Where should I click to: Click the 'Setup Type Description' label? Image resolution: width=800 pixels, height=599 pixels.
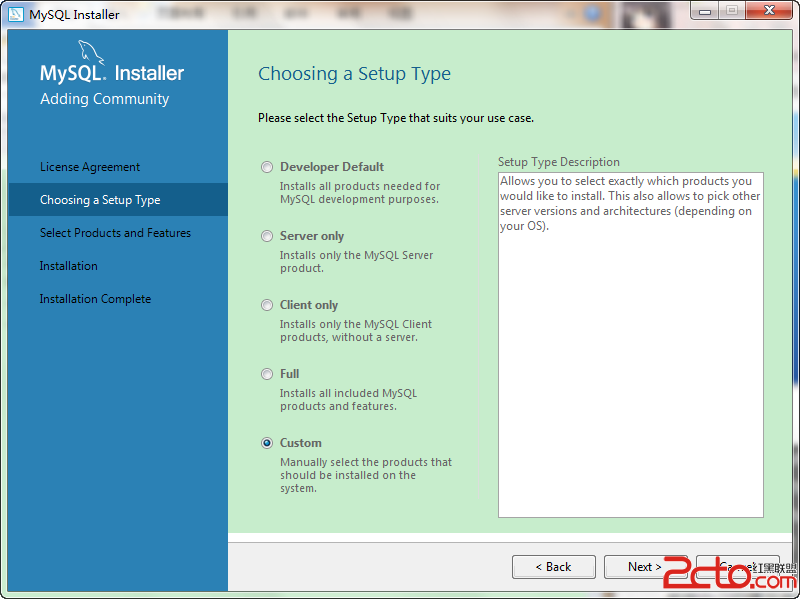click(559, 162)
